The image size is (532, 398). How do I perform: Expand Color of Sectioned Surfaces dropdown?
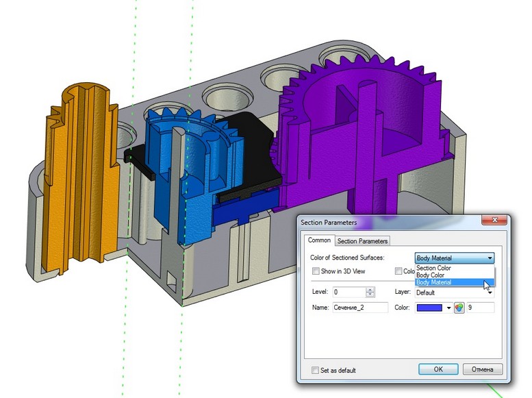tap(490, 258)
